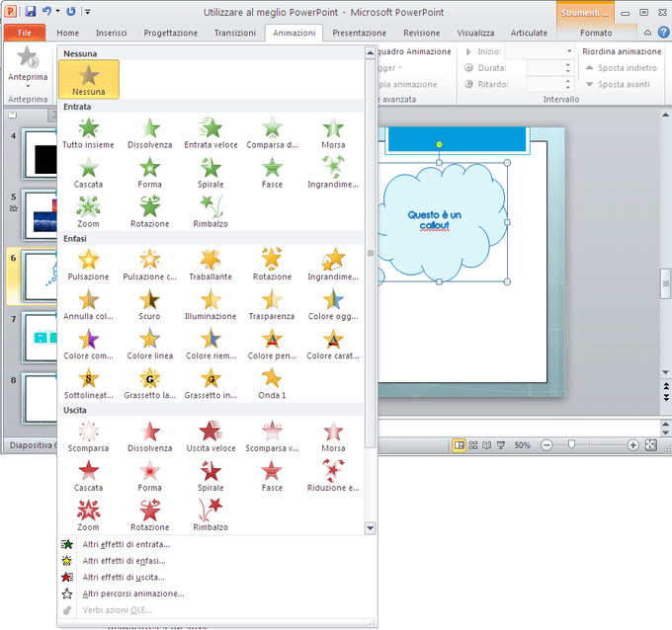Click the green rotation handle of callout

point(439,145)
